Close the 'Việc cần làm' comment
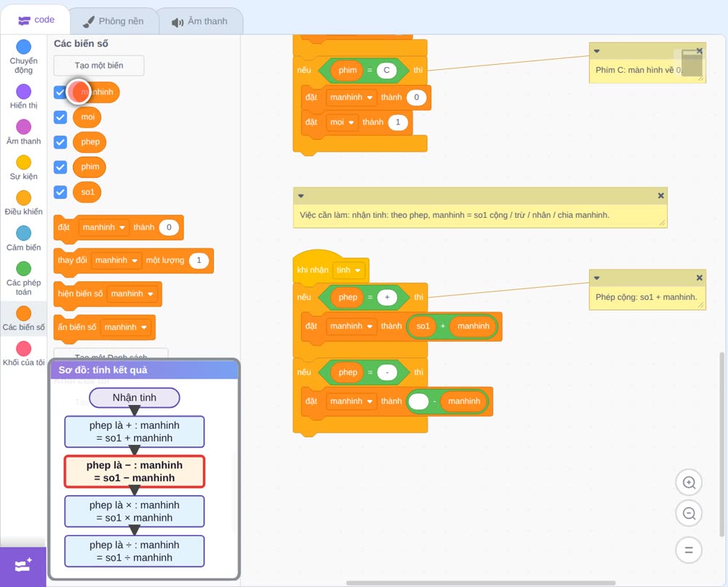Viewport: 728px width, 587px height. (x=661, y=195)
